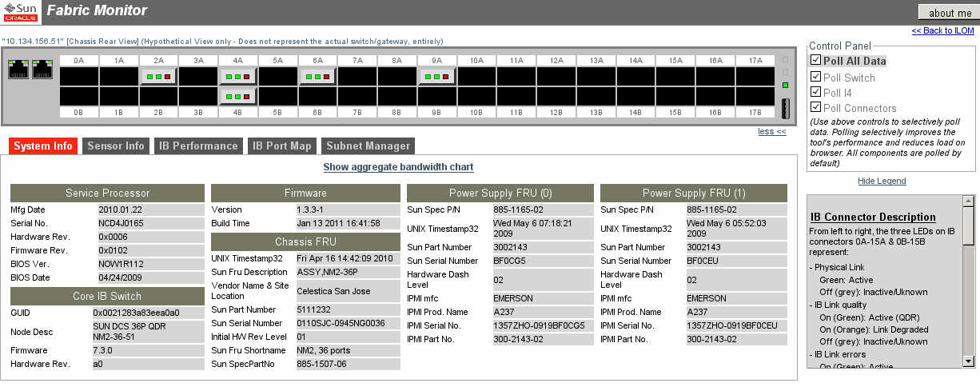Screen dimensions: 980x387
Task: Select the 2A IB connector with LEDs
Action: (x=158, y=77)
